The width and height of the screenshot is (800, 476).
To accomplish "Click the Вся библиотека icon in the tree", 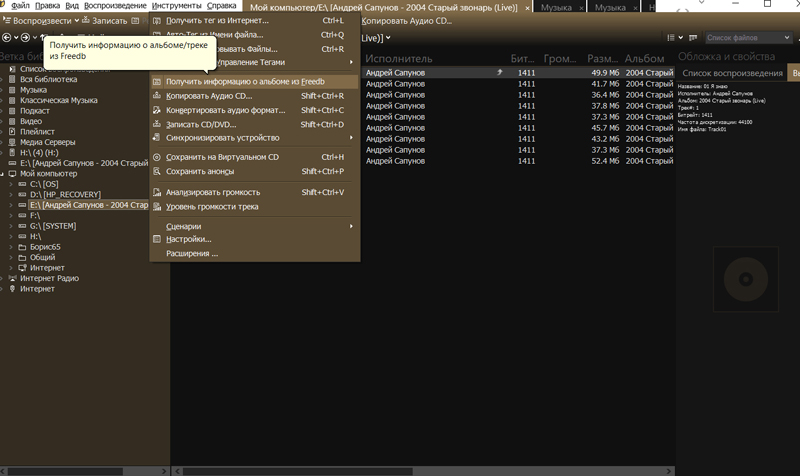I will click(12, 80).
